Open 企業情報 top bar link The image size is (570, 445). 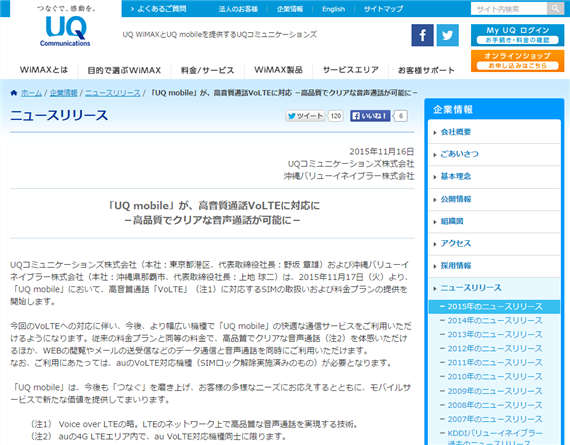click(x=290, y=9)
